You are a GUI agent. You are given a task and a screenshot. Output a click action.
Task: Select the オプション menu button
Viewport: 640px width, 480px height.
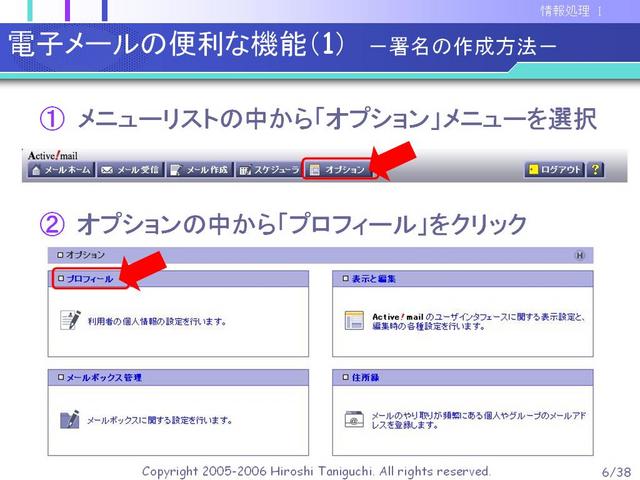click(338, 169)
